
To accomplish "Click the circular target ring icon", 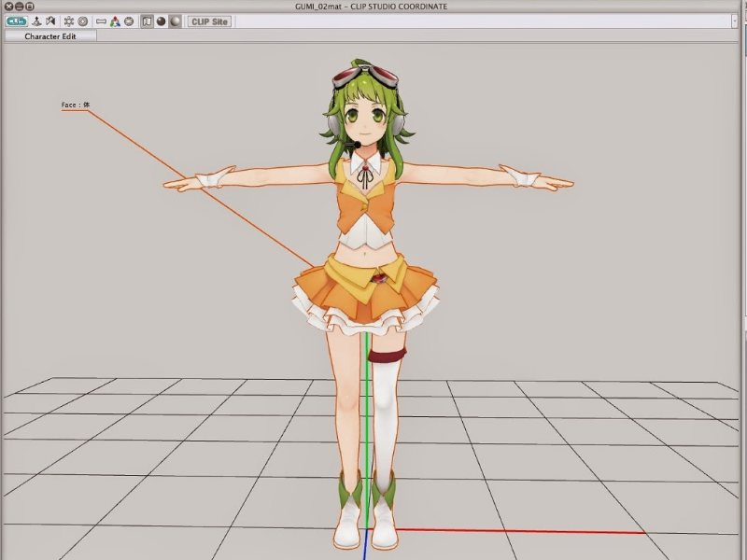I will coord(83,21).
